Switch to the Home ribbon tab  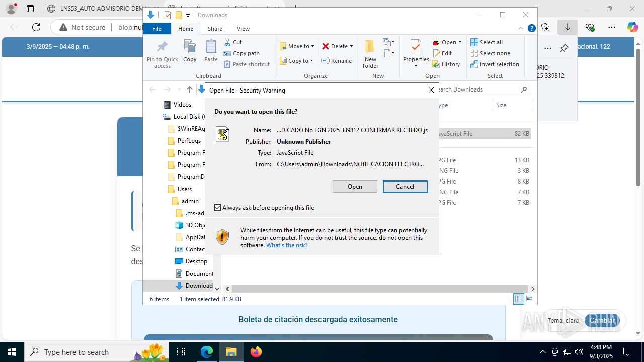tap(185, 29)
